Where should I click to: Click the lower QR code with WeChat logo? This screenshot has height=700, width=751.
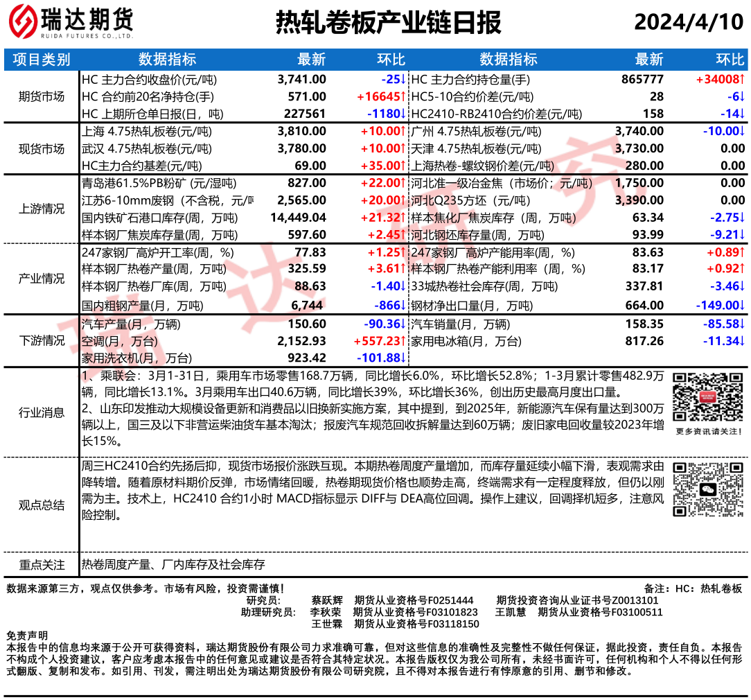(707, 489)
